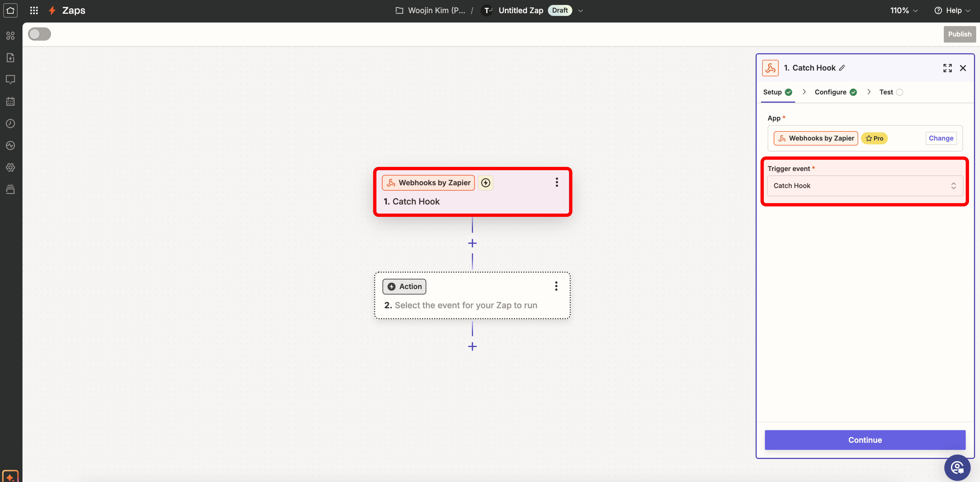
Task: Expand the step panel to fullscreen
Action: [x=947, y=68]
